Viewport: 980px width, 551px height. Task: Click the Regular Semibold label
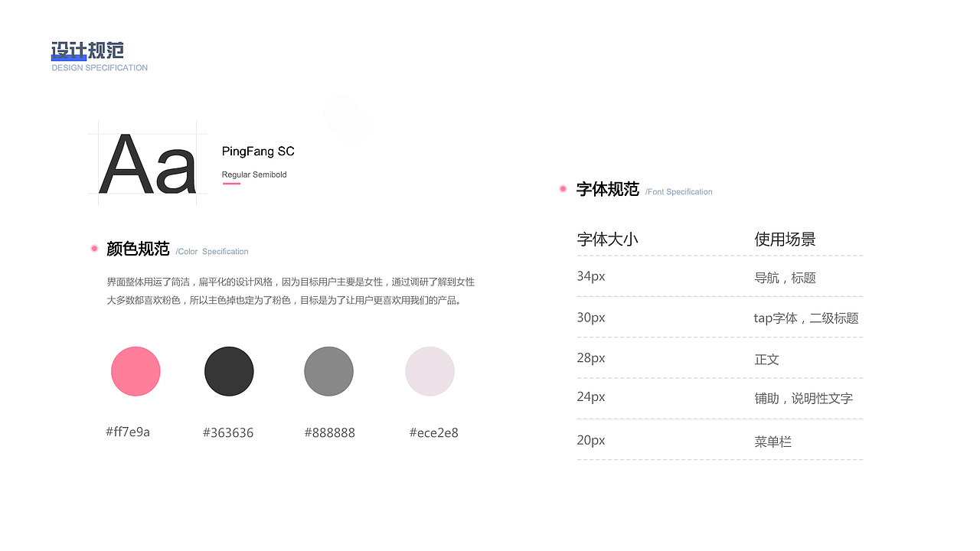(x=254, y=174)
